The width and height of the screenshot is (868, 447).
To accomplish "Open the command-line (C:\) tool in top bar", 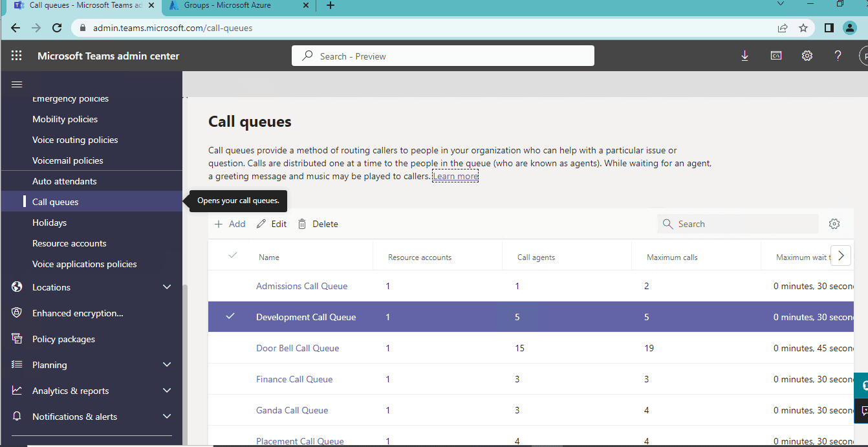I will 776,56.
